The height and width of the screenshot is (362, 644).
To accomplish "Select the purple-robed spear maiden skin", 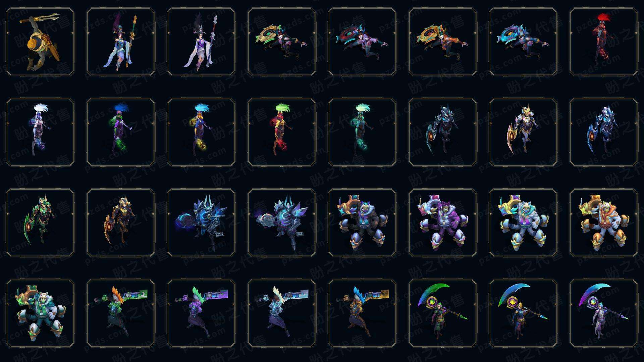I will [201, 42].
